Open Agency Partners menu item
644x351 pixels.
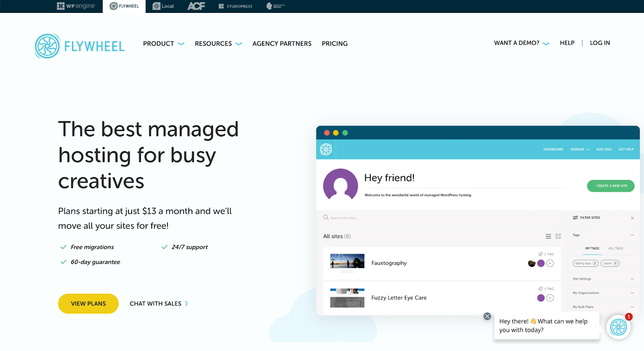(282, 44)
